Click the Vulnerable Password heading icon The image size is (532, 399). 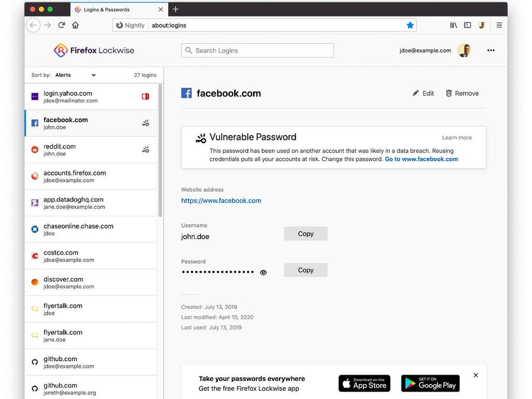pos(201,138)
